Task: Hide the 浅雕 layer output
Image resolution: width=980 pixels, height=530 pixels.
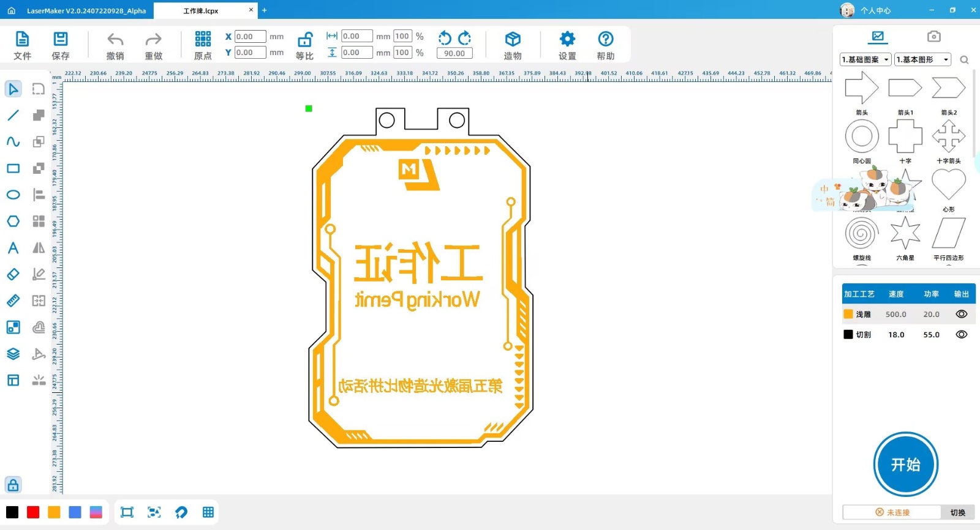Action: pyautogui.click(x=962, y=314)
